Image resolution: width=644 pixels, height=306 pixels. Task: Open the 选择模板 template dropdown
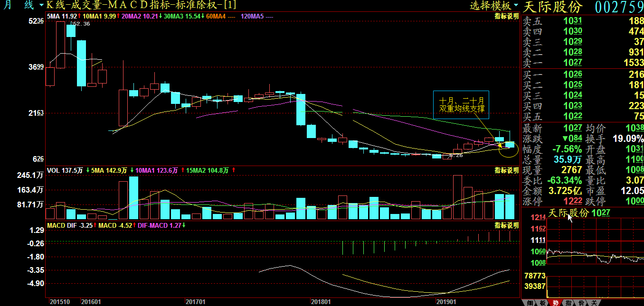pos(495,6)
